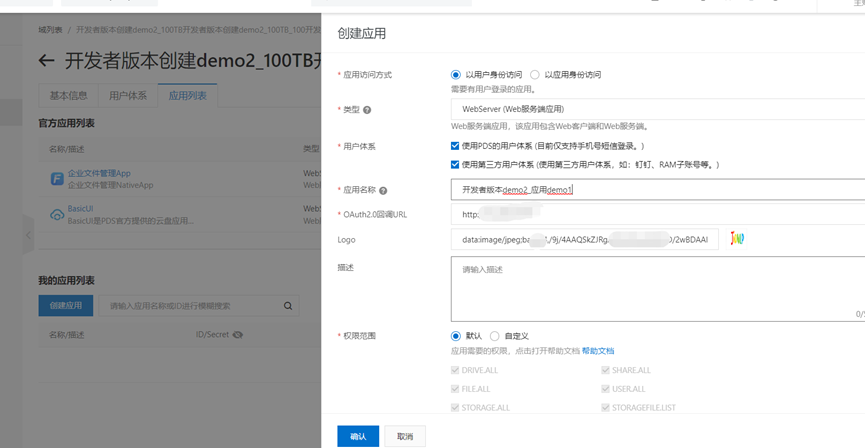Click the 名称/描述 column header in 我的应用列表
This screenshot has height=448, width=865.
(67, 335)
